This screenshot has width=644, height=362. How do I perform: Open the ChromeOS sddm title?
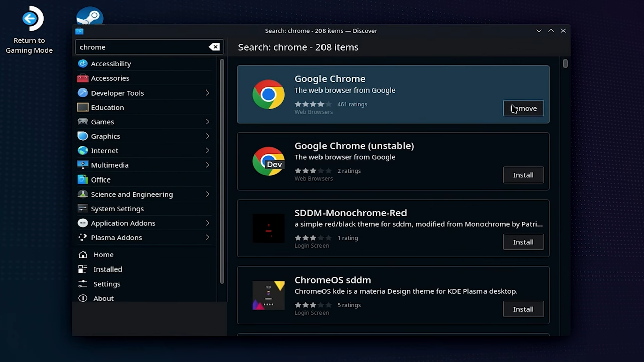pos(333,280)
